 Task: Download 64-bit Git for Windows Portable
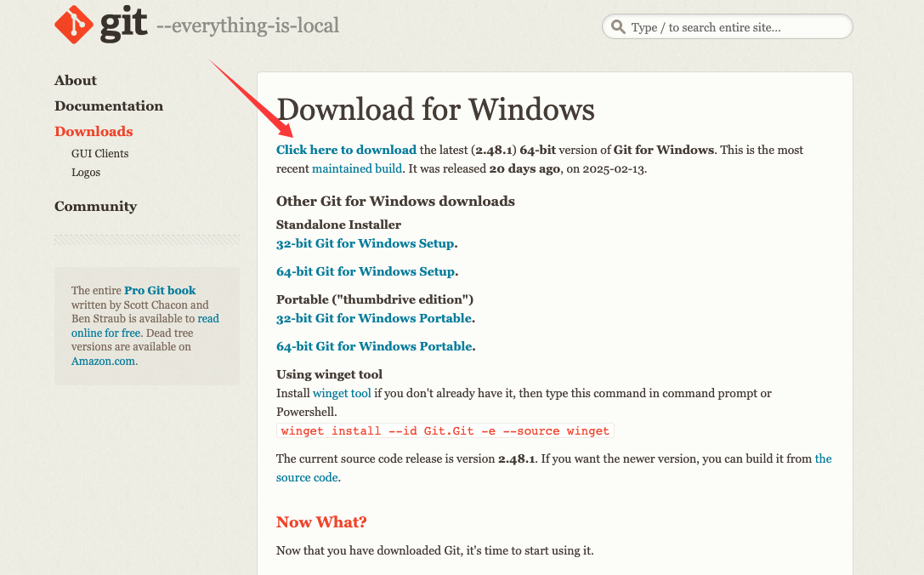[374, 346]
